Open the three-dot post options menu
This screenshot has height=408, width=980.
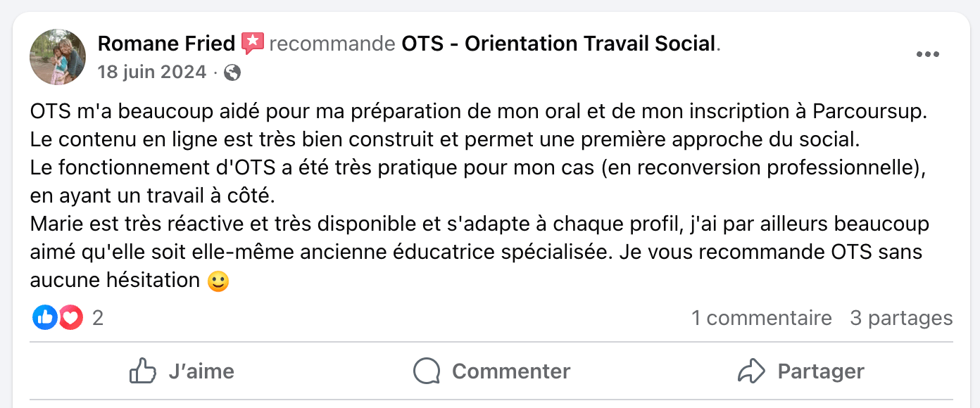927,55
